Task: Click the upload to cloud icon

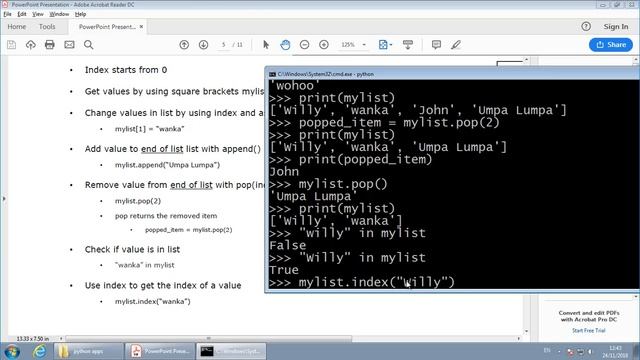Action: [x=31, y=44]
